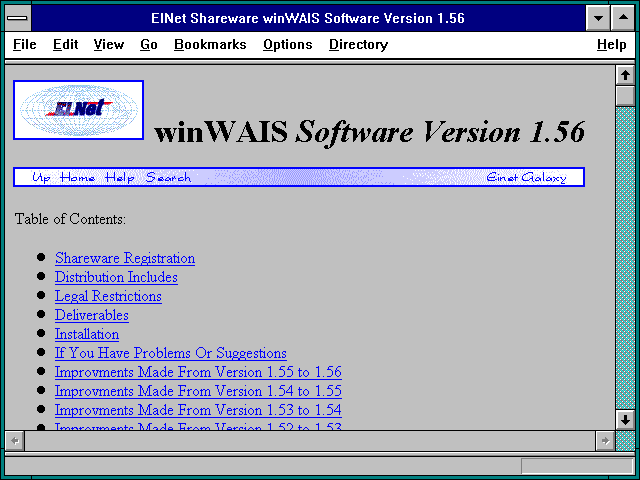Open the View menu

(x=109, y=44)
